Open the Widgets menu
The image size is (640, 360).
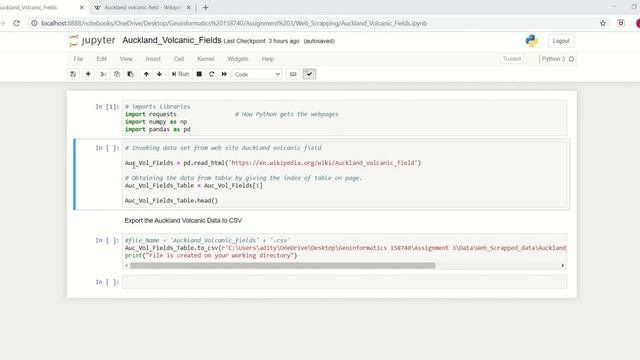238,59
